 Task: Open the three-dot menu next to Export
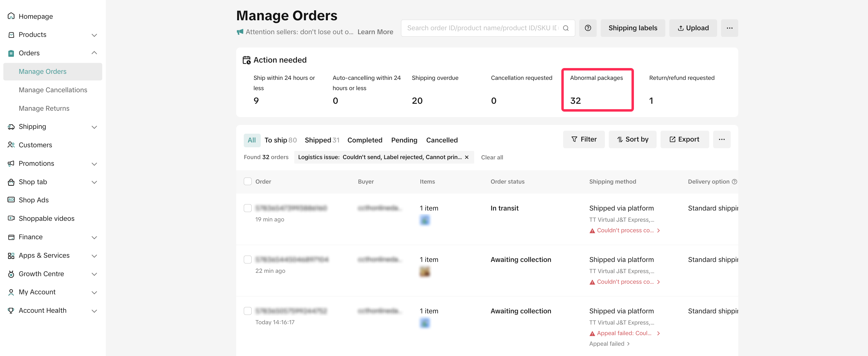(x=721, y=139)
